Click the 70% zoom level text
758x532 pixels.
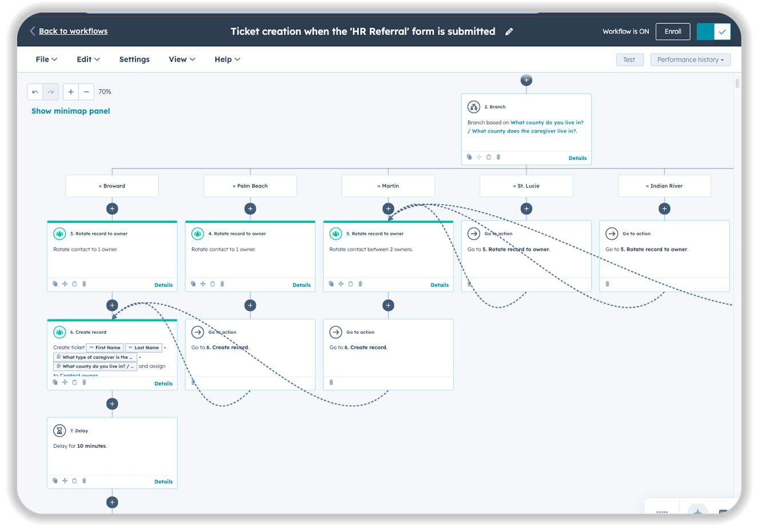(x=105, y=91)
